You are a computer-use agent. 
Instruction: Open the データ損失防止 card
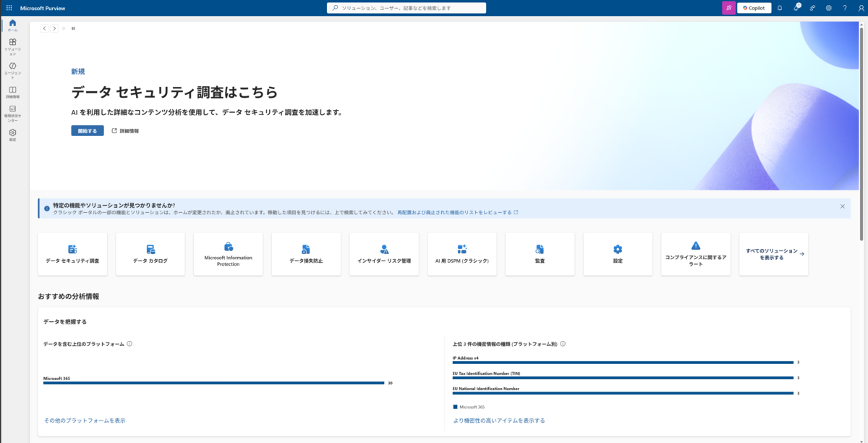tap(306, 254)
